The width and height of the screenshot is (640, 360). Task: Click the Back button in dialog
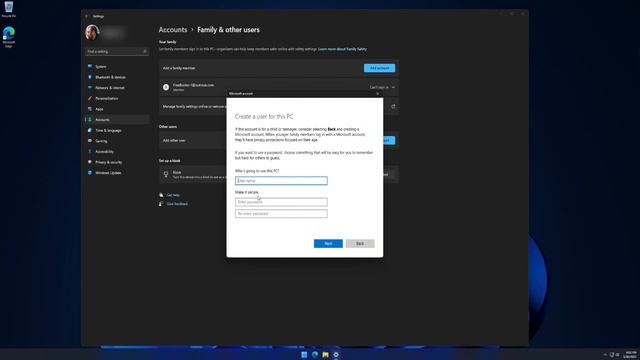point(360,243)
